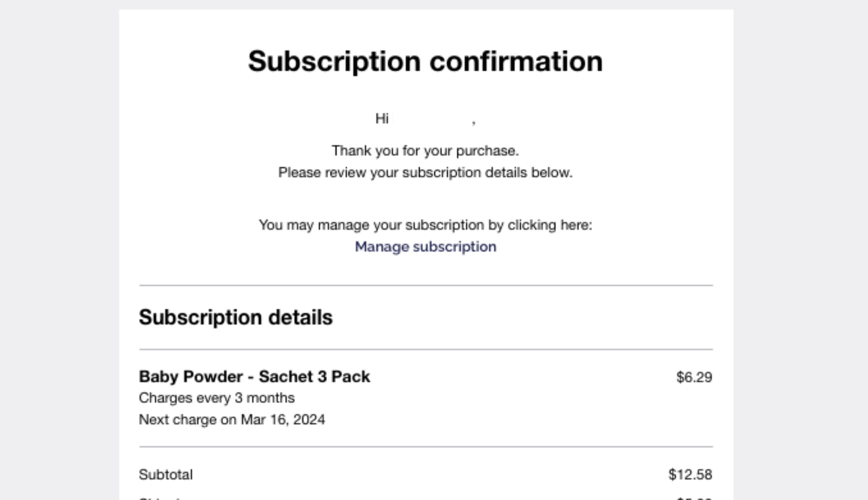Click the Subscription details section heading

[236, 317]
